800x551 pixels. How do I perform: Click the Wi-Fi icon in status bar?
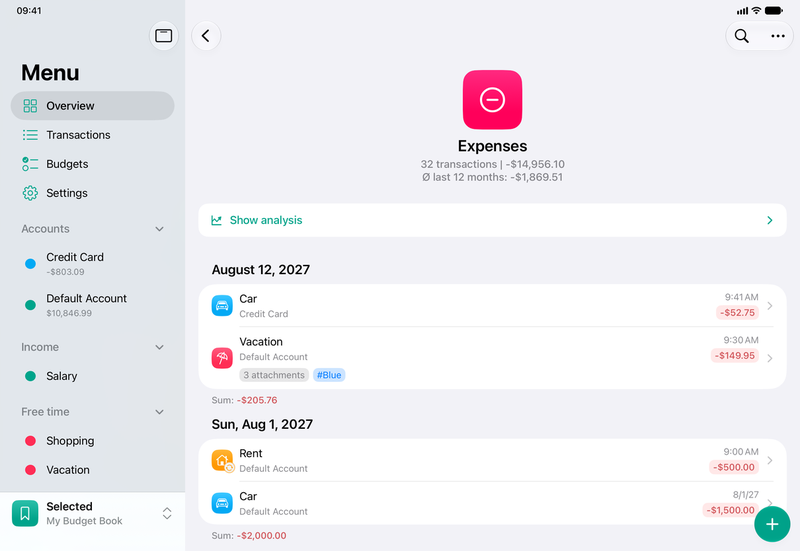coord(757,10)
